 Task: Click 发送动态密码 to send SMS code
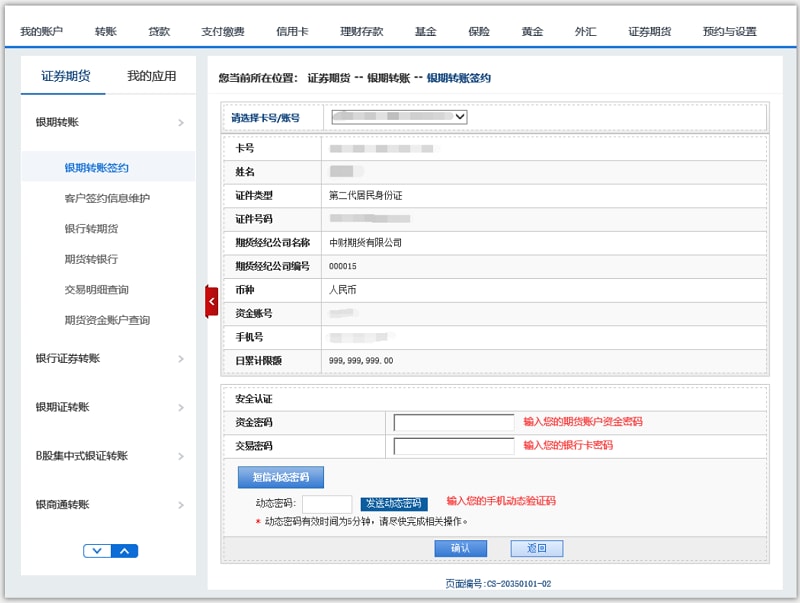[394, 504]
